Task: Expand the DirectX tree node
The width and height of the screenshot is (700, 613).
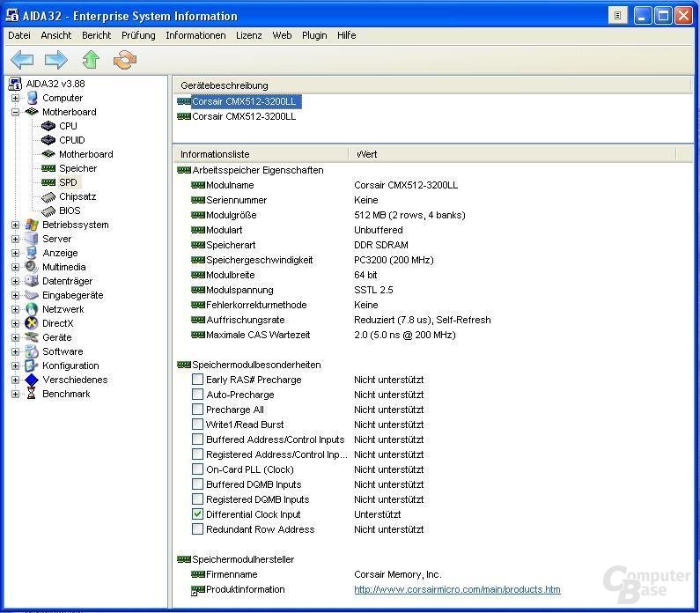Action: click(x=15, y=323)
